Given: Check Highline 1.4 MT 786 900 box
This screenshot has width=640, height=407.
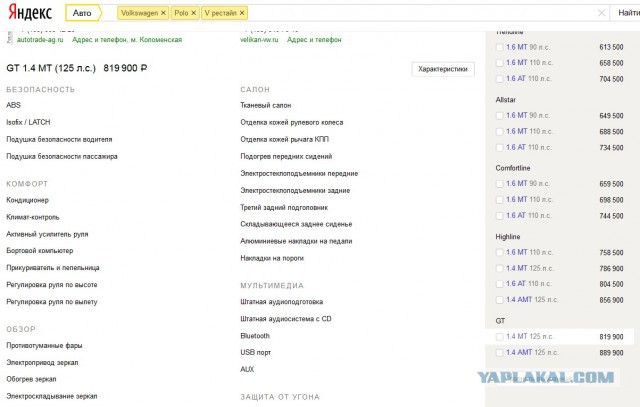Looking at the screenshot, I should [499, 268].
